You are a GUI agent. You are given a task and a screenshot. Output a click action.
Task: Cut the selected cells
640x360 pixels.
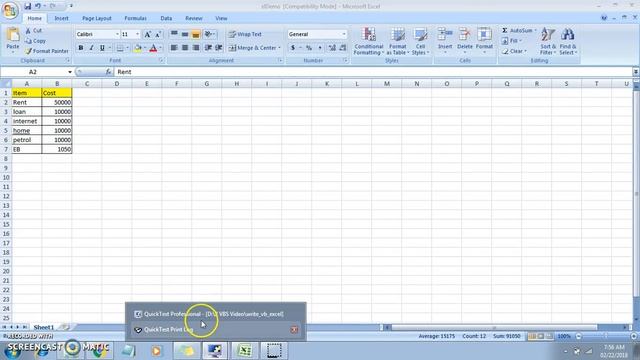[x=33, y=31]
